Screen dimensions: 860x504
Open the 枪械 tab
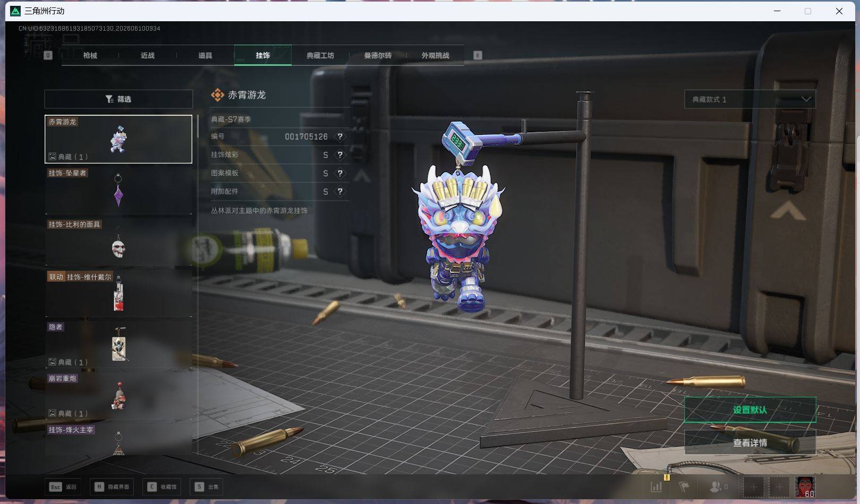(90, 55)
